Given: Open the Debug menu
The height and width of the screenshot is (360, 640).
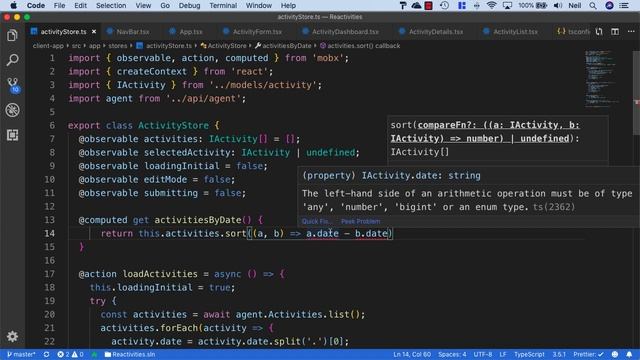Looking at the screenshot, I should [189, 5].
